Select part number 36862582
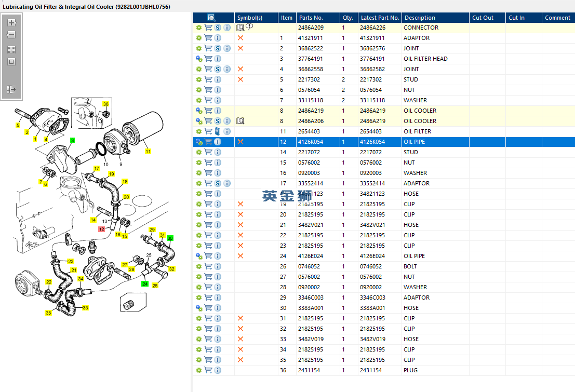 (x=372, y=69)
